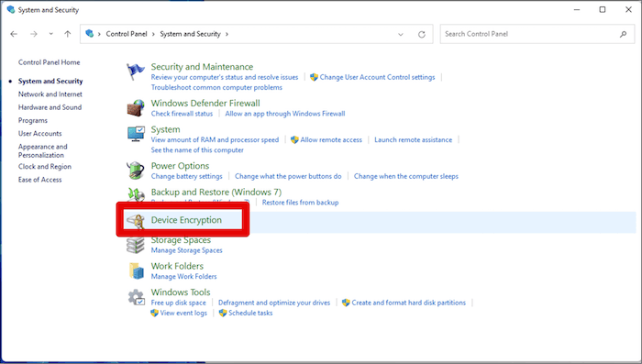Click the Windows Defender Firewall brick wall icon
The width and height of the screenshot is (642, 364).
tap(136, 108)
